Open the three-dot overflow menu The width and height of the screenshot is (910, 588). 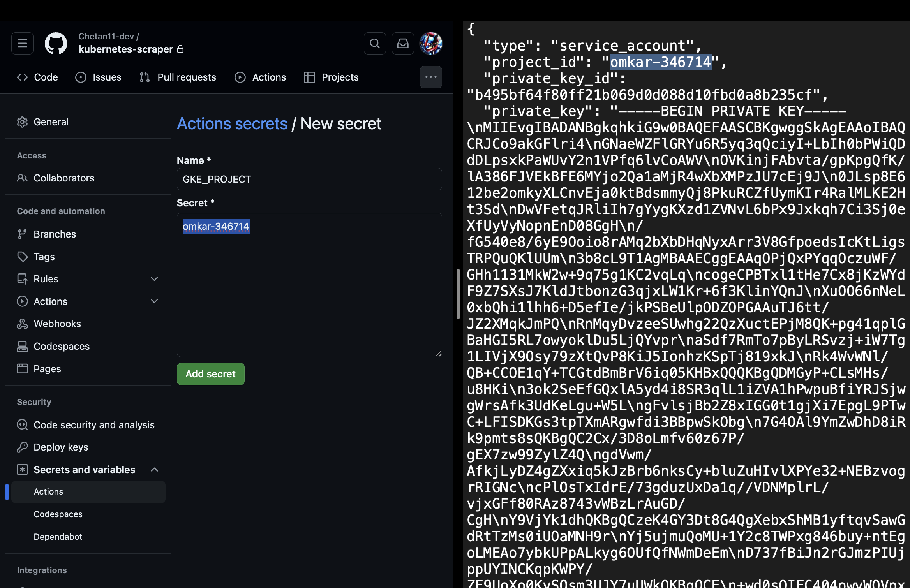point(430,77)
